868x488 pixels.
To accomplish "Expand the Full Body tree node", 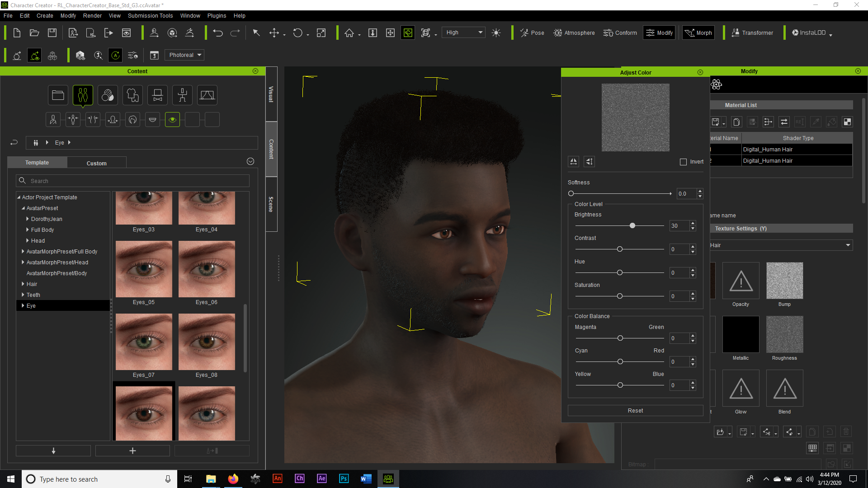I will (x=28, y=230).
